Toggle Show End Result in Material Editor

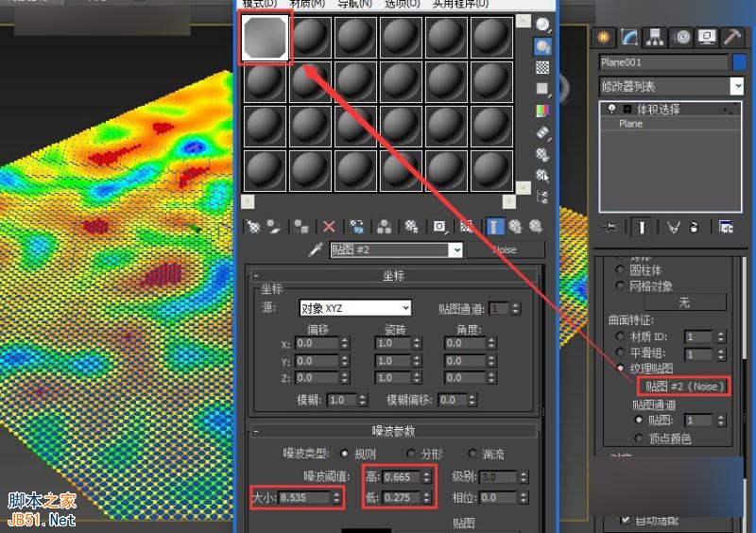494,226
